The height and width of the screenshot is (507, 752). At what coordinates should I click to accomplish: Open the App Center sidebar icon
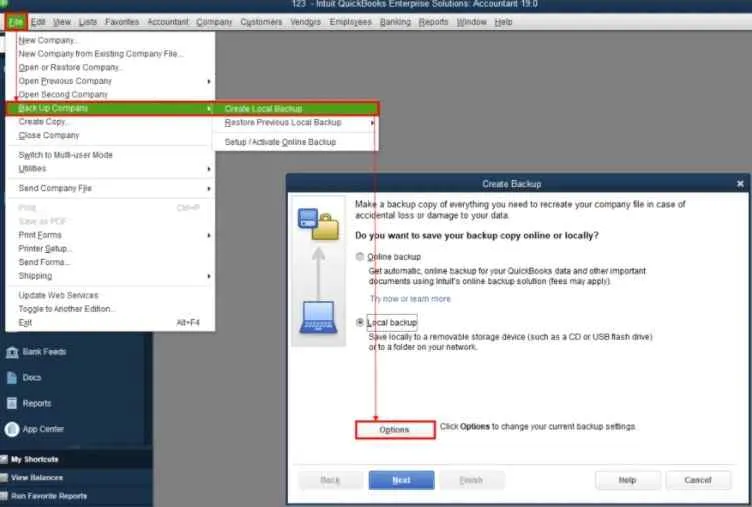tap(12, 429)
